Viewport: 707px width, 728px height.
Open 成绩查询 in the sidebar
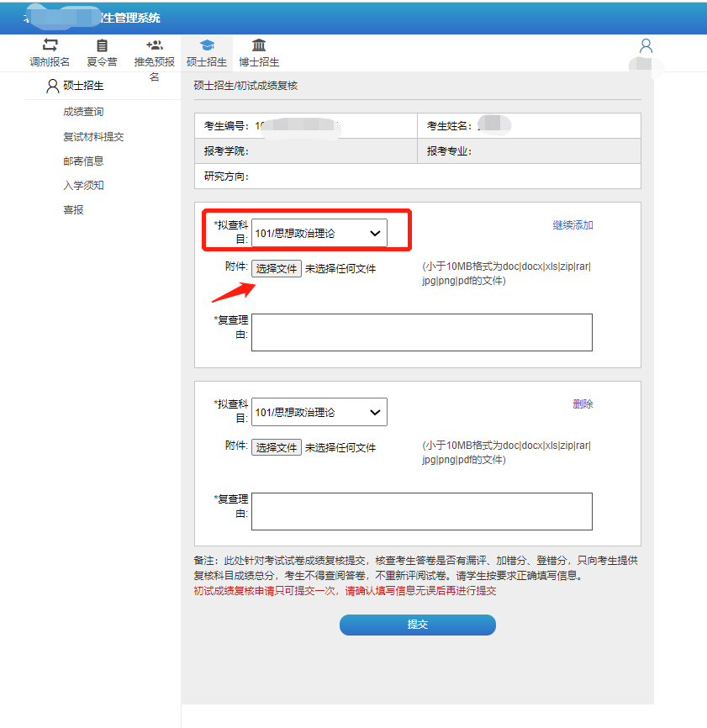pyautogui.click(x=83, y=112)
